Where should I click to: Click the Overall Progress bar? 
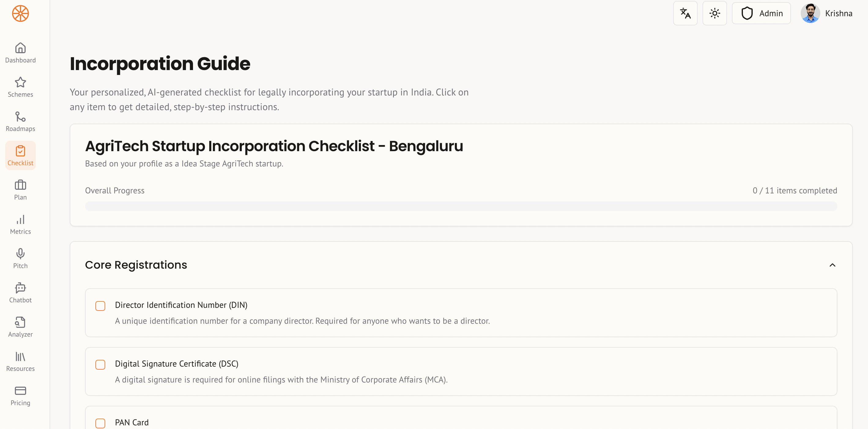point(461,206)
